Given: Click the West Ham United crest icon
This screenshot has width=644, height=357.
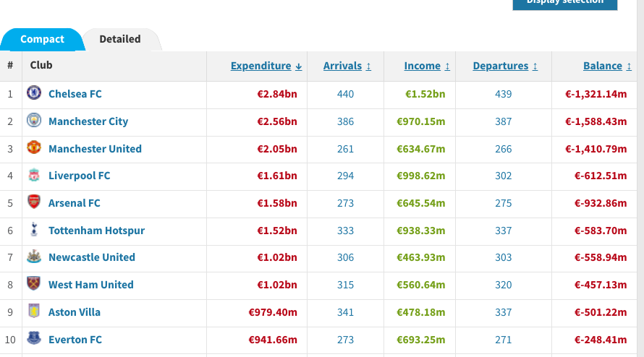Looking at the screenshot, I should pyautogui.click(x=34, y=284).
